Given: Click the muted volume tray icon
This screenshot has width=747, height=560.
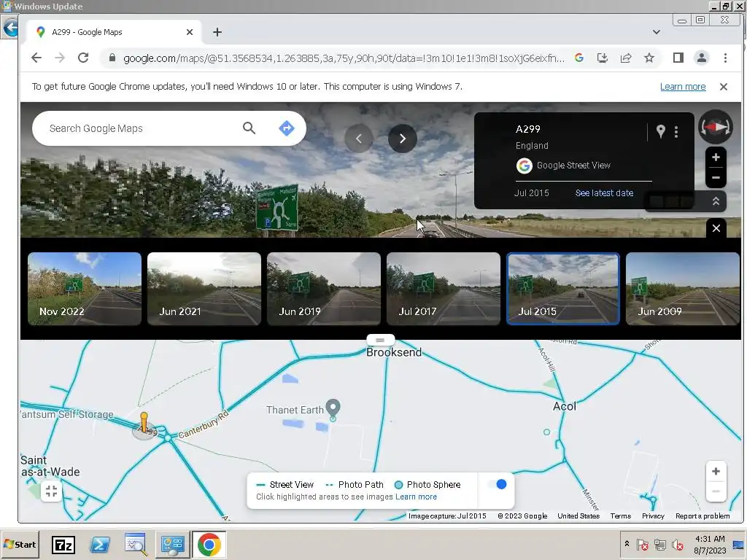Looking at the screenshot, I should [x=677, y=544].
